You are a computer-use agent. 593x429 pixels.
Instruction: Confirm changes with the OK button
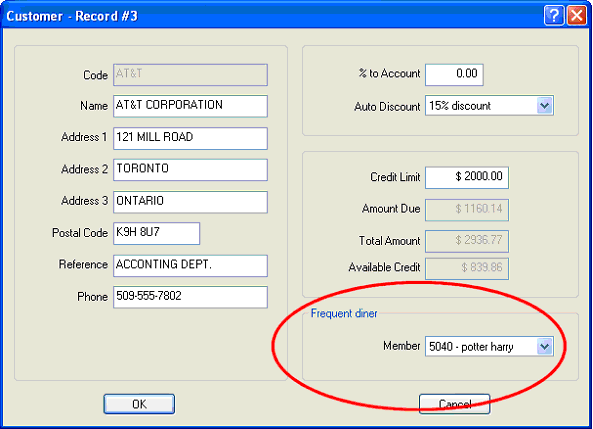(x=139, y=404)
